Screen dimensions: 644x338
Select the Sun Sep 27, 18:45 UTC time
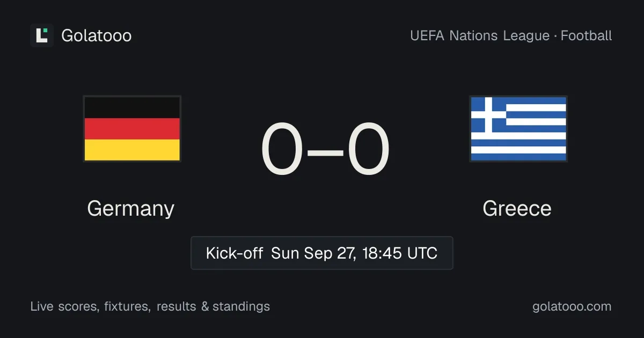[354, 253]
